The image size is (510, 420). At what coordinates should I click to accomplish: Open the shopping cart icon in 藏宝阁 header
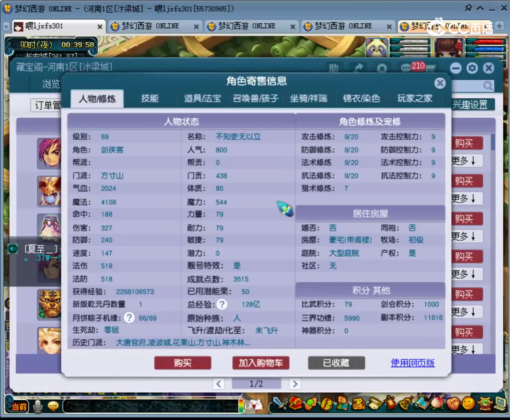click(x=430, y=69)
